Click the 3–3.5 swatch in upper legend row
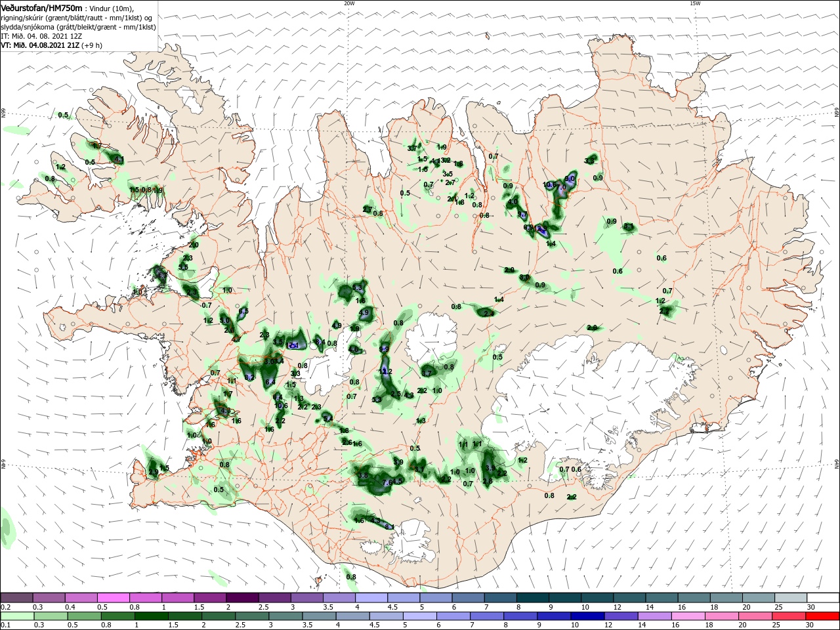 click(x=306, y=597)
